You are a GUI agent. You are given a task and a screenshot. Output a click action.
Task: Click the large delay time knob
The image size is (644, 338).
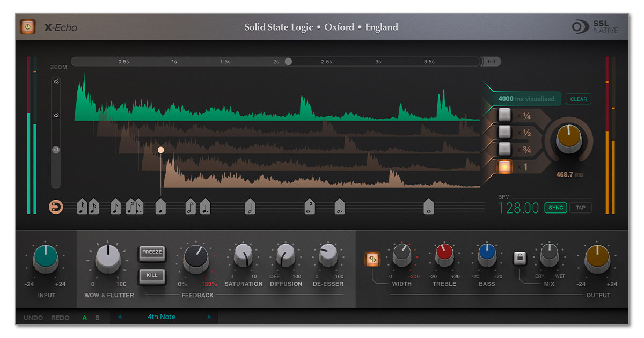[x=569, y=141]
